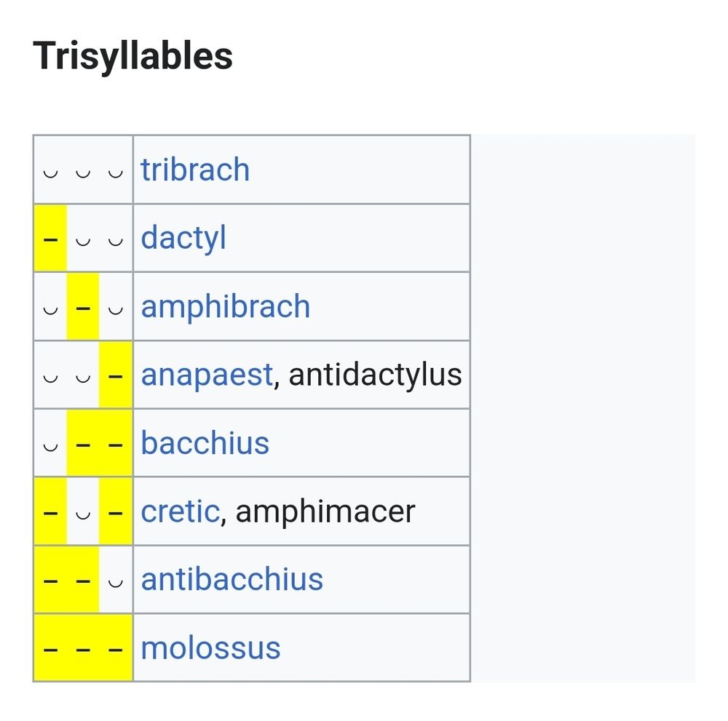Click the tribrach scansion symbols cell
The image size is (728, 721).
pyautogui.click(x=83, y=170)
